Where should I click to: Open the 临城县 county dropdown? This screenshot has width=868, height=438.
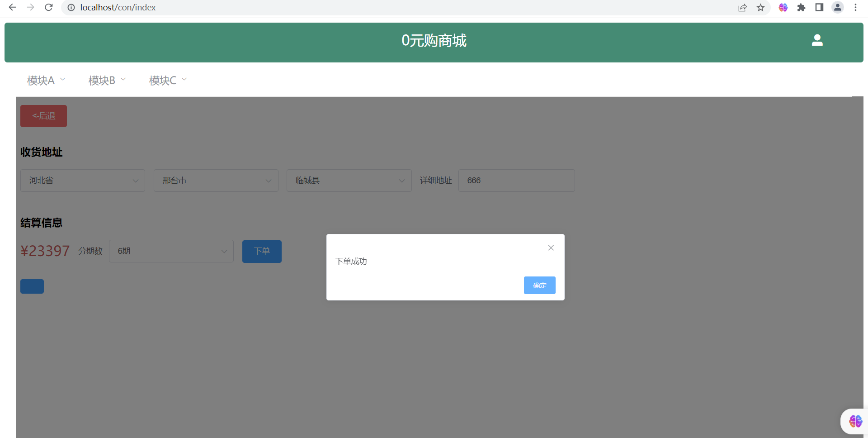(349, 181)
